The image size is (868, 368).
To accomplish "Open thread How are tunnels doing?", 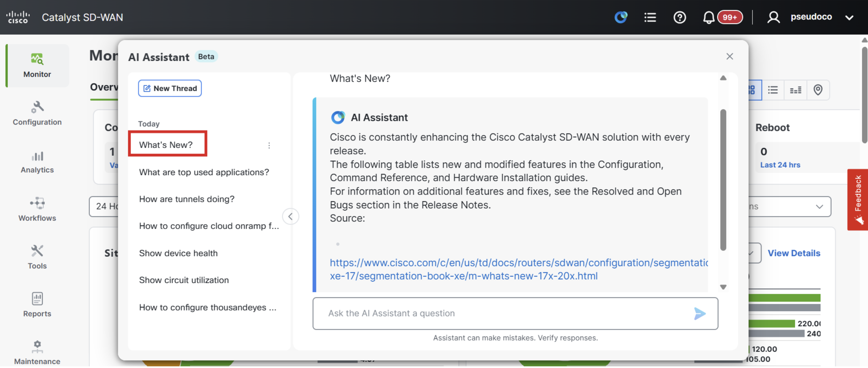I will point(187,199).
